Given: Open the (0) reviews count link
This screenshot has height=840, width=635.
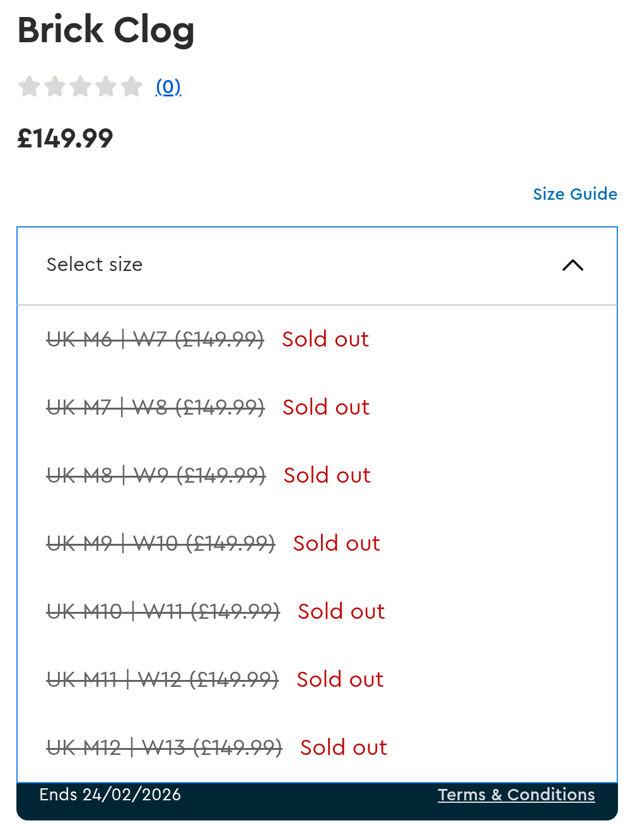Looking at the screenshot, I should [168, 86].
